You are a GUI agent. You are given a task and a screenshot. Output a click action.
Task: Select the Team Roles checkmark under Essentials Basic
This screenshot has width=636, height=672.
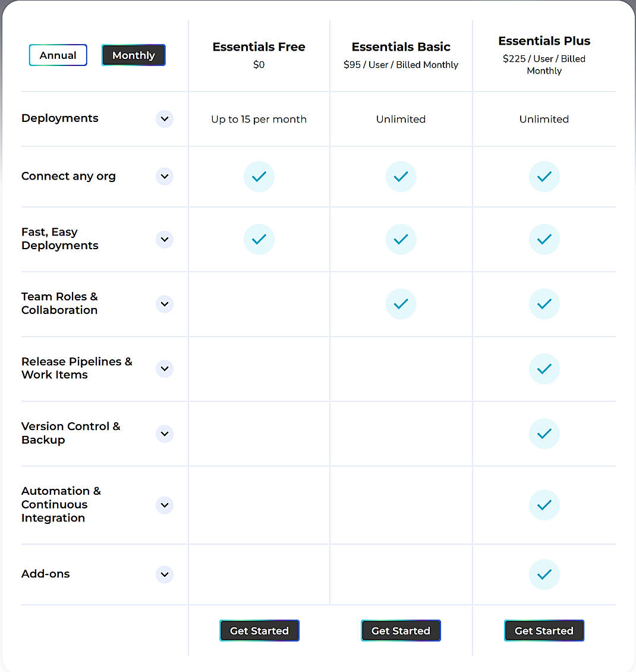pyautogui.click(x=401, y=304)
